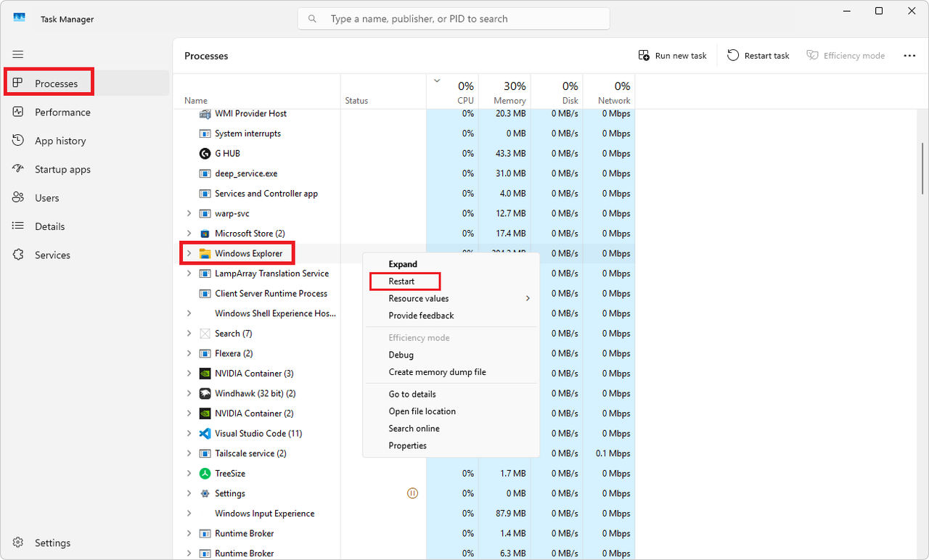Viewport: 929px width, 560px height.
Task: Click the Settings process gear icon
Action: coord(205,493)
